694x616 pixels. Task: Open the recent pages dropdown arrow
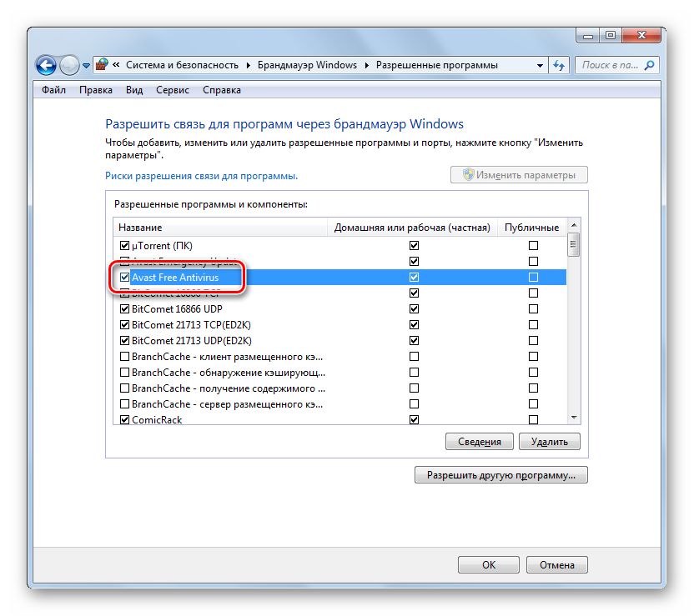click(86, 65)
